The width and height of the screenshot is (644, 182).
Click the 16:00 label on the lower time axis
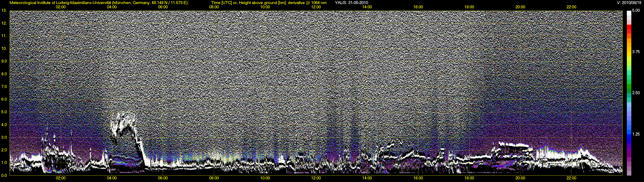point(418,178)
